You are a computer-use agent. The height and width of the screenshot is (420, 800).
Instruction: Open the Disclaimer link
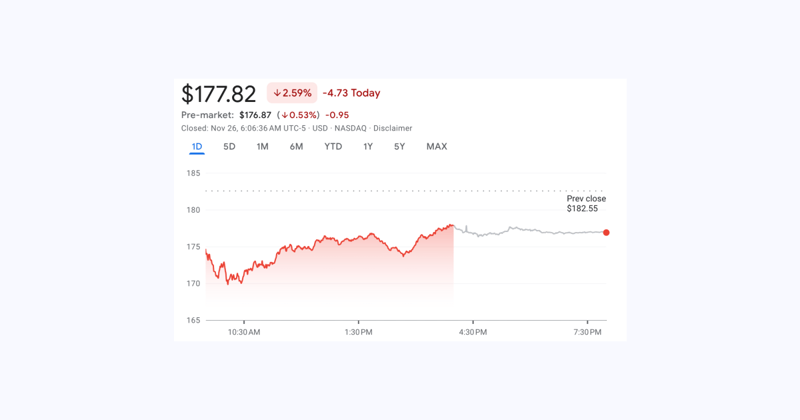click(x=392, y=128)
